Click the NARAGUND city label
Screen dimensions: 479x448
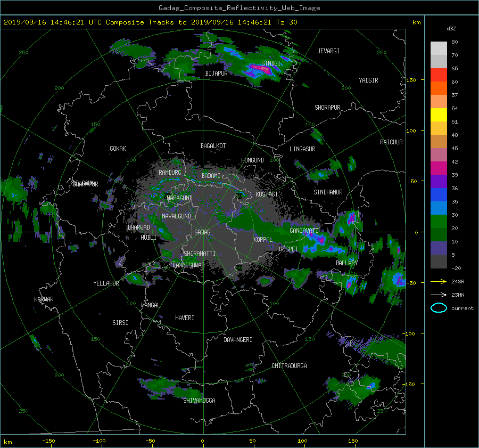pyautogui.click(x=180, y=198)
